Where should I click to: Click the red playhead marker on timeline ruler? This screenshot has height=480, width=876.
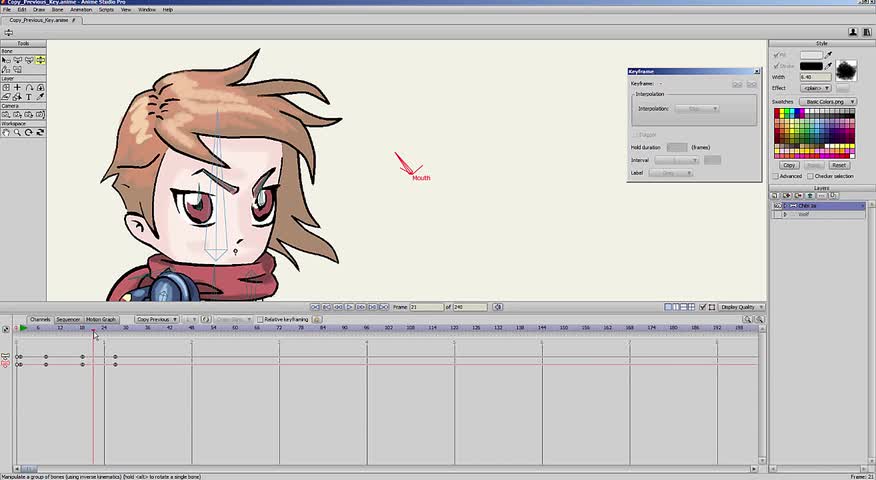[93, 330]
